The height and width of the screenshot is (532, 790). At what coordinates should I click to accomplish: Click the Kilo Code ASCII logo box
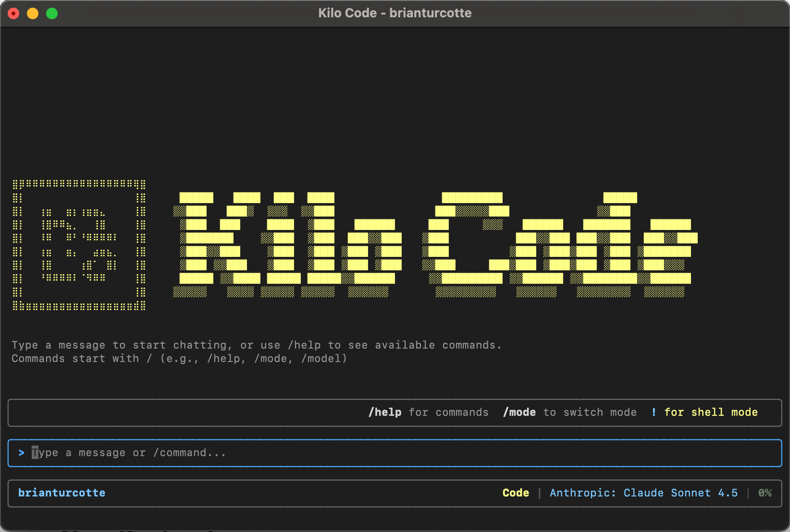[79, 245]
